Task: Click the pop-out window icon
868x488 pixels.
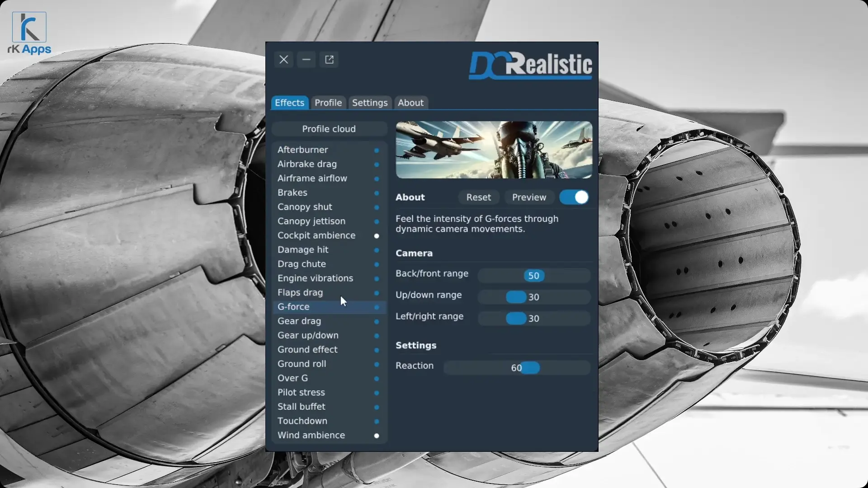Action: click(329, 60)
